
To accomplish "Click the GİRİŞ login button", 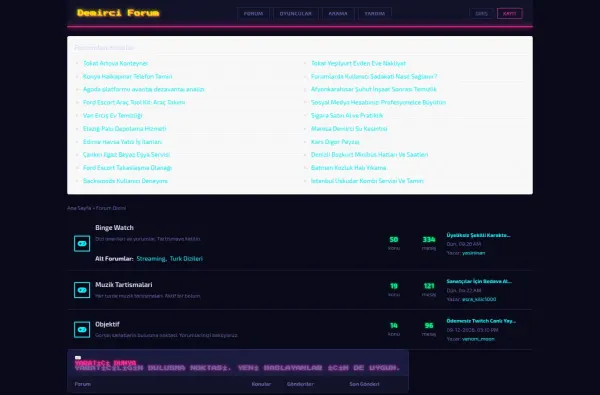I will (481, 13).
